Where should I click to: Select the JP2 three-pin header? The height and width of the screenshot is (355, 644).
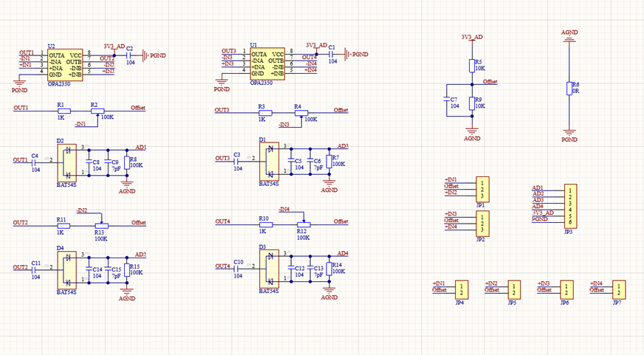pyautogui.click(x=482, y=224)
